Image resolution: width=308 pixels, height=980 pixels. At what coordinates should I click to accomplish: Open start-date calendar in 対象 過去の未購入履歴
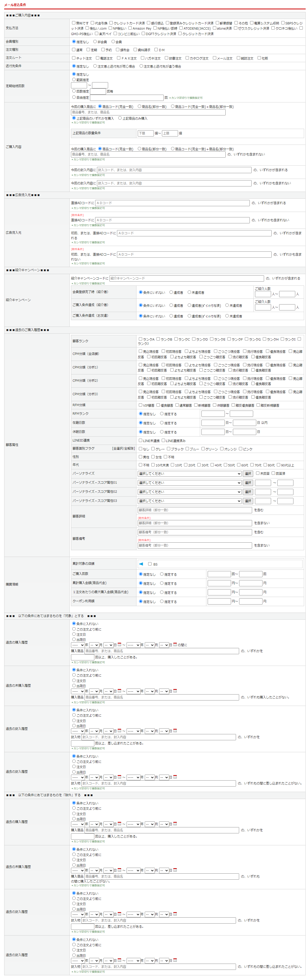(119, 691)
